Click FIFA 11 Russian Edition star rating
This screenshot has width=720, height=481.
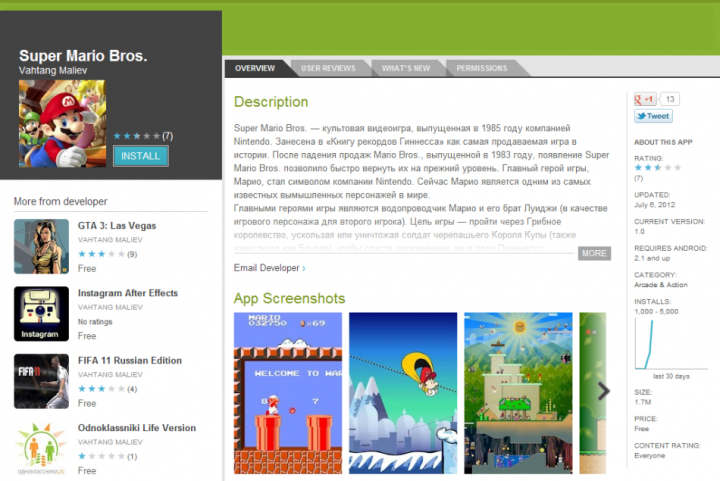101,389
